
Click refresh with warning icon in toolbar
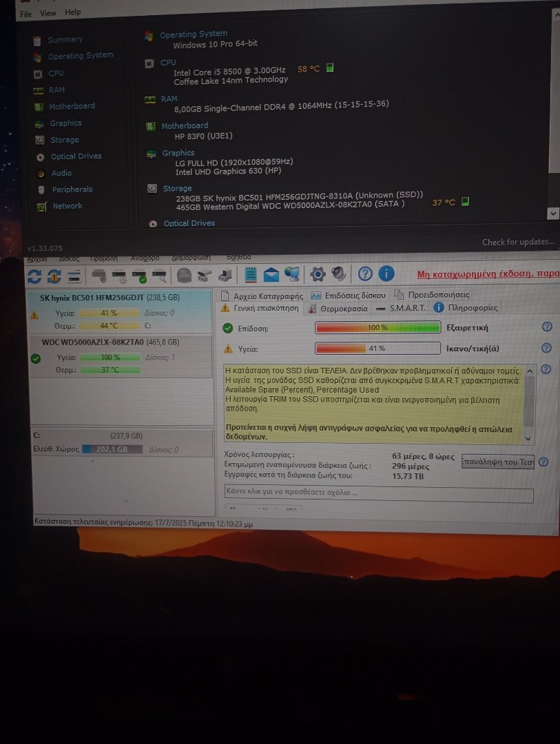54,276
